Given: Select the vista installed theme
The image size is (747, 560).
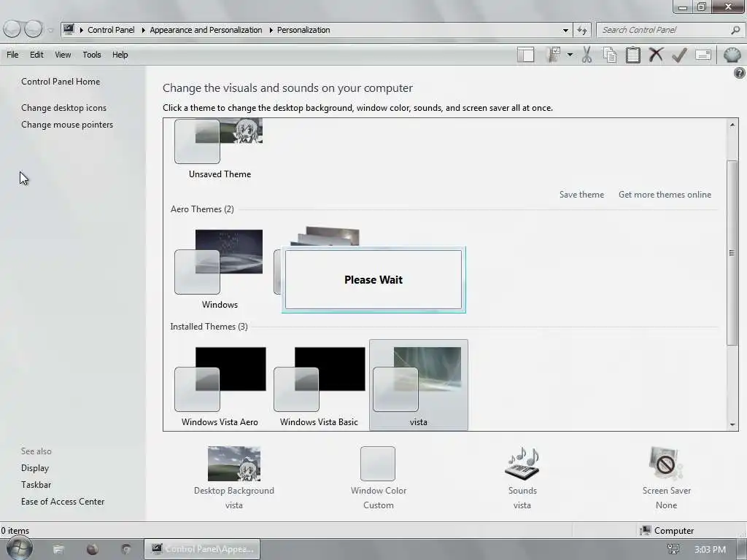Looking at the screenshot, I should pos(418,385).
